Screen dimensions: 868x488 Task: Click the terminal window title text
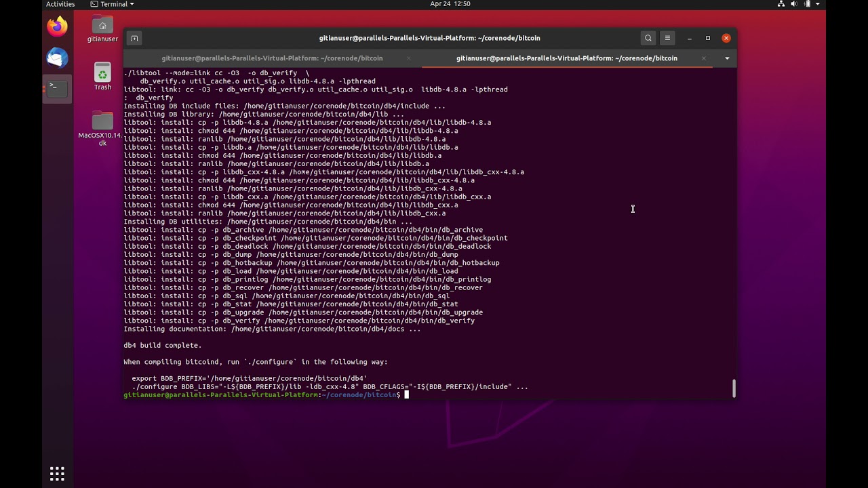429,38
